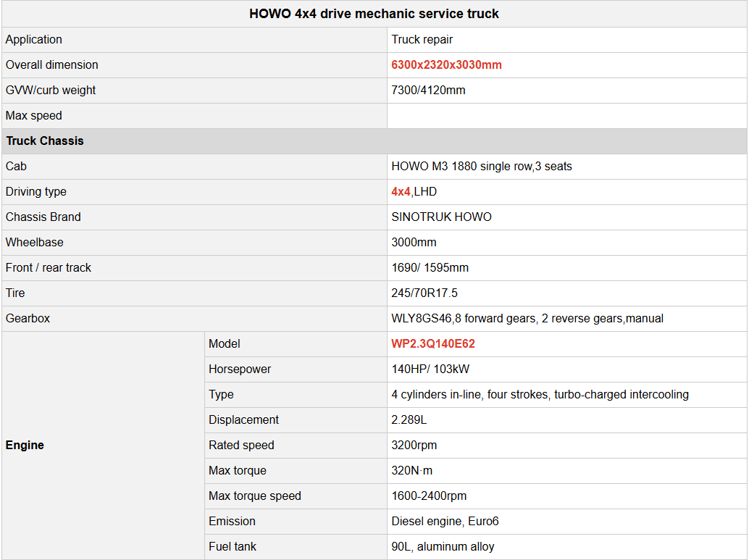Select the Application label cell
Viewport: 749px width, 560px height.
pyautogui.click(x=34, y=40)
